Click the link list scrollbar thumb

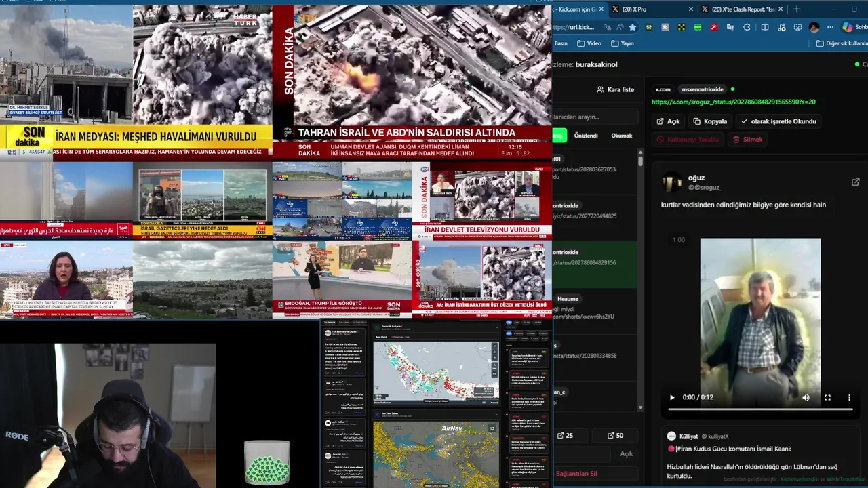[640, 161]
